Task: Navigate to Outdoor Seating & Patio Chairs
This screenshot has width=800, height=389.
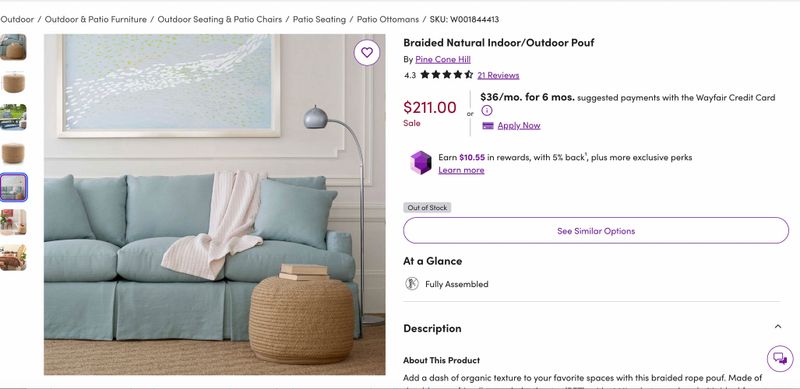Action: 219,19
